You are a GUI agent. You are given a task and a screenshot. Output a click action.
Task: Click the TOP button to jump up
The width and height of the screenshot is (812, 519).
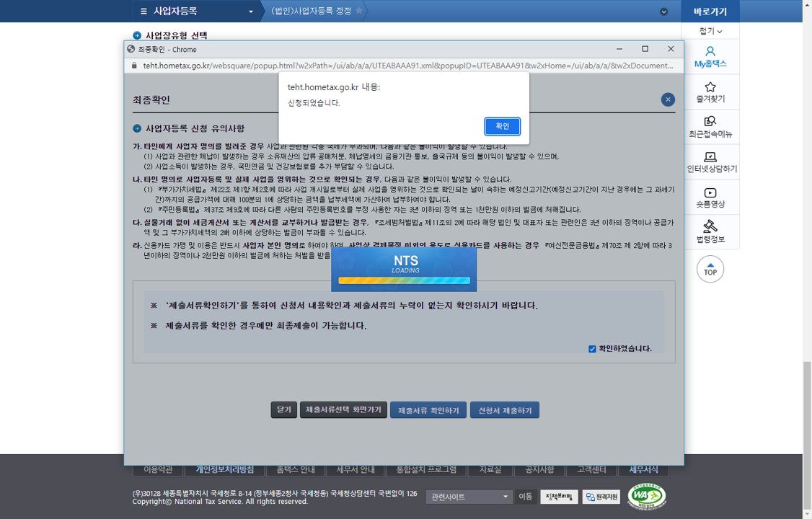(x=710, y=270)
